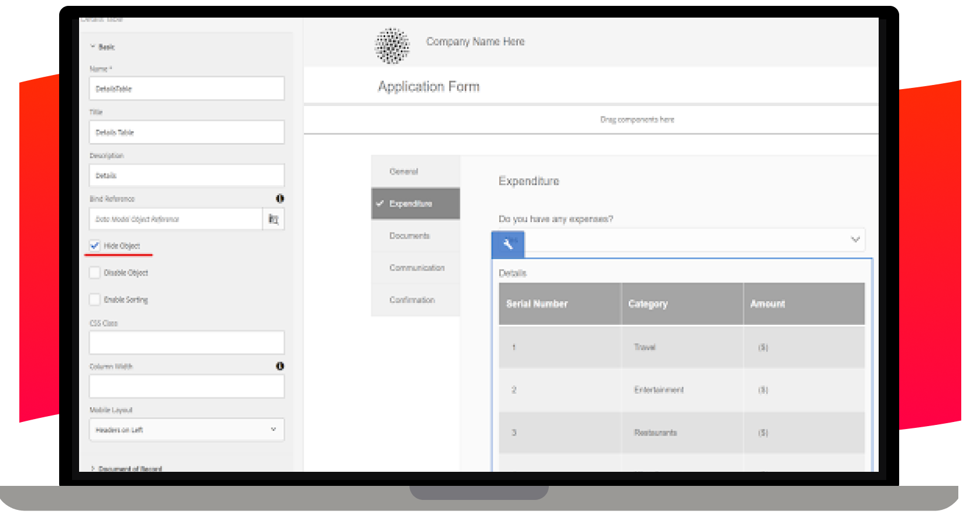
Task: Open settings via the wrench icon on Details table
Action: [x=507, y=244]
